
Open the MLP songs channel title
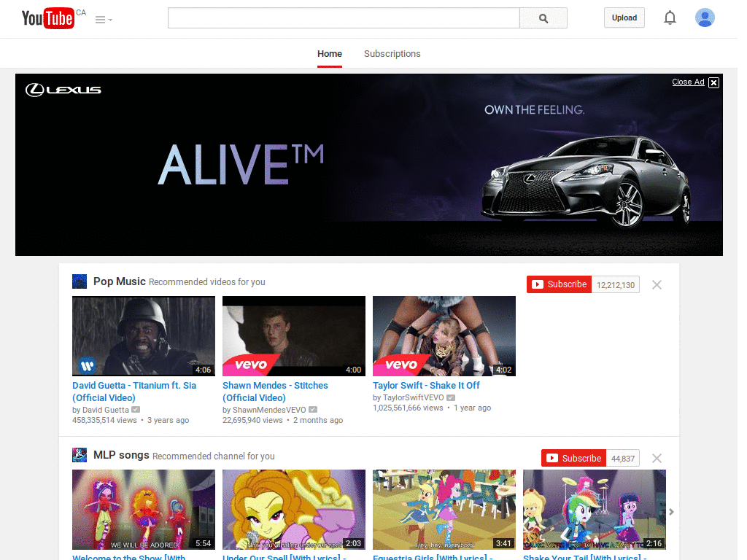click(121, 455)
